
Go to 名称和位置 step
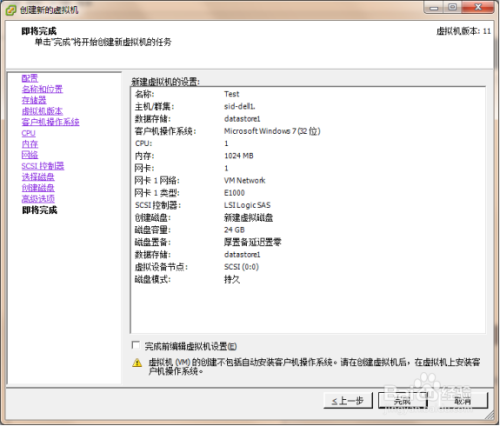tap(42, 89)
